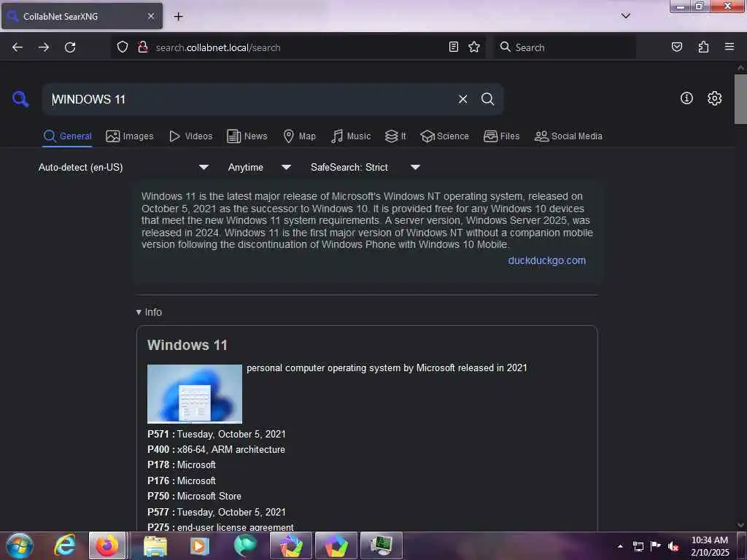
Task: Click the insecure connection padlock icon
Action: coord(142,47)
